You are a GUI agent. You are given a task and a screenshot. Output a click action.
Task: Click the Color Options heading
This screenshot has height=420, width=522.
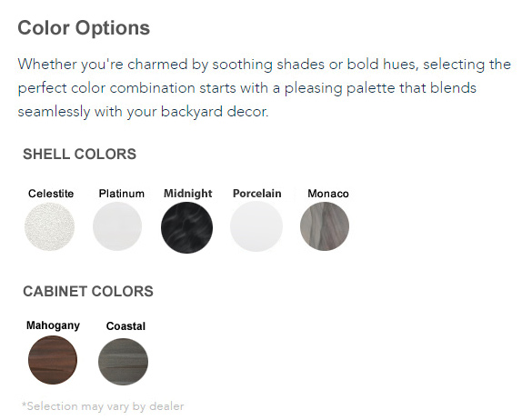pyautogui.click(x=84, y=27)
